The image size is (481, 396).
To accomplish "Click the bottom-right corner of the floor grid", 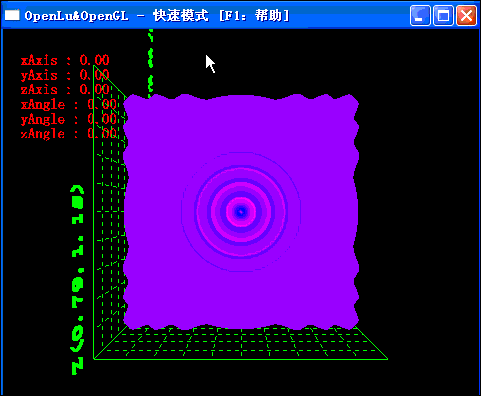I will 387,359.
